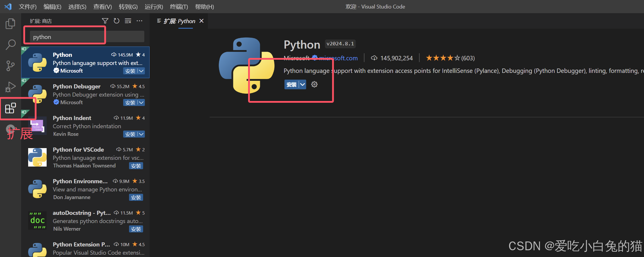This screenshot has width=644, height=257.
Task: Install Python Debugger extension
Action: coord(130,102)
